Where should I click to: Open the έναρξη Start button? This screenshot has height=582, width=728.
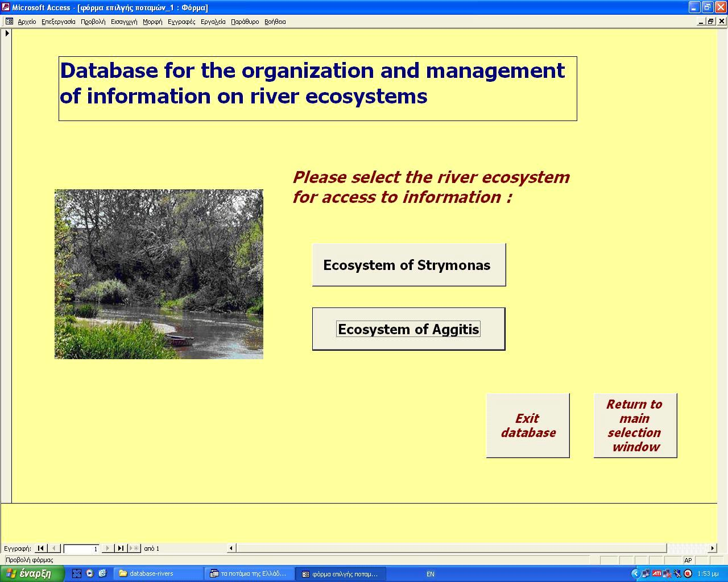coord(32,573)
